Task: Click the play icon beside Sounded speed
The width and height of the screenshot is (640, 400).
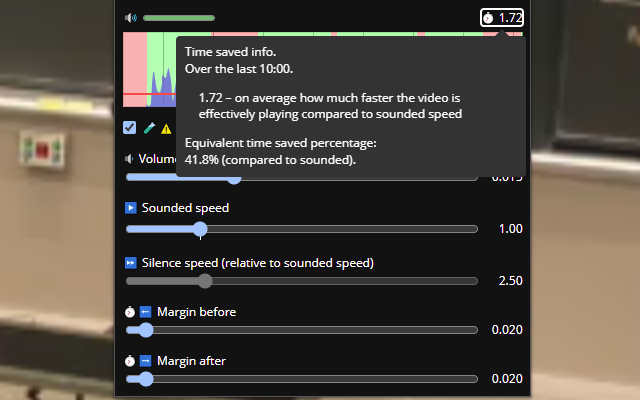Action: click(x=130, y=208)
